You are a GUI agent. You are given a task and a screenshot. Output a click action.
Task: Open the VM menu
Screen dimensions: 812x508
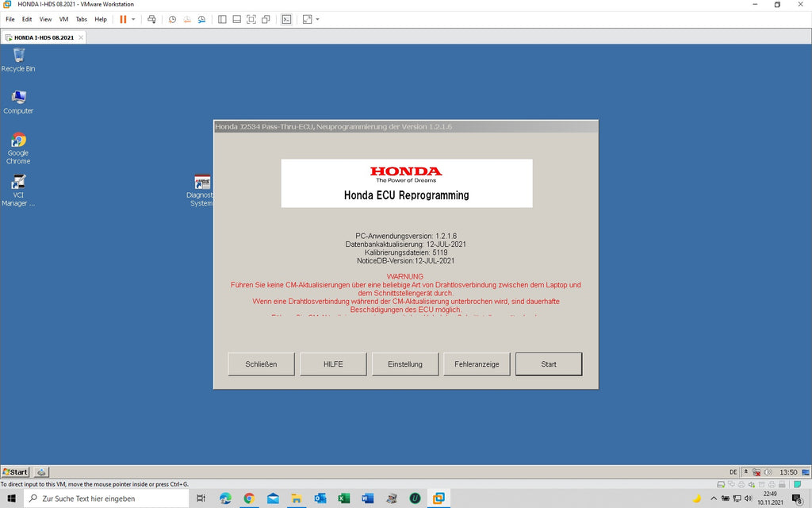click(x=63, y=19)
